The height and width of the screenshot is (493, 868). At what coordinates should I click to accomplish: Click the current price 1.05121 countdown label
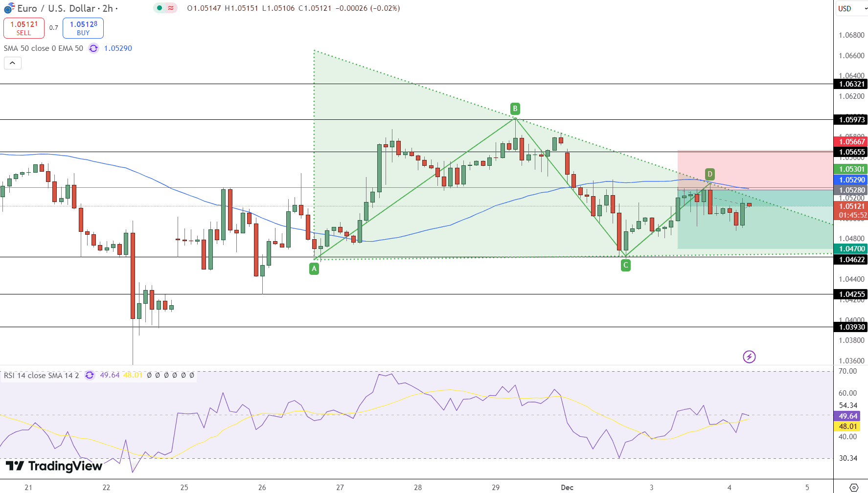tap(851, 211)
